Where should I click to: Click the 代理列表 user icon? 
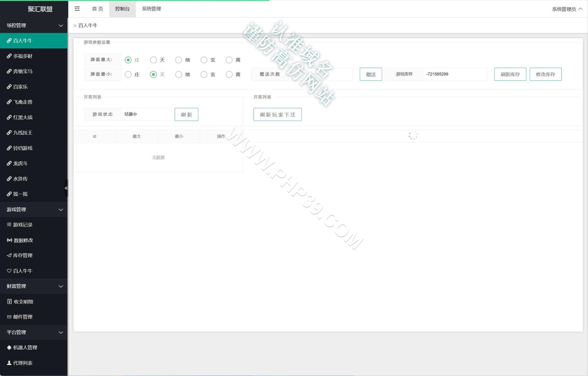click(x=9, y=363)
